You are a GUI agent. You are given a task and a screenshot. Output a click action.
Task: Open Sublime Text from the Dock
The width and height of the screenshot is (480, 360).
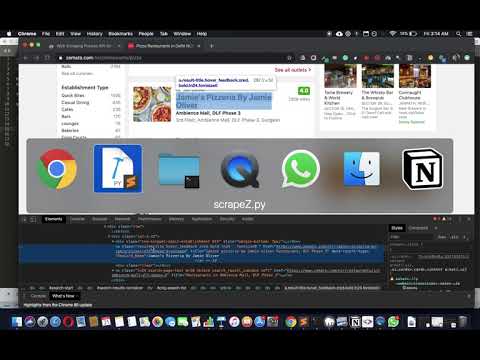pyautogui.click(x=303, y=322)
